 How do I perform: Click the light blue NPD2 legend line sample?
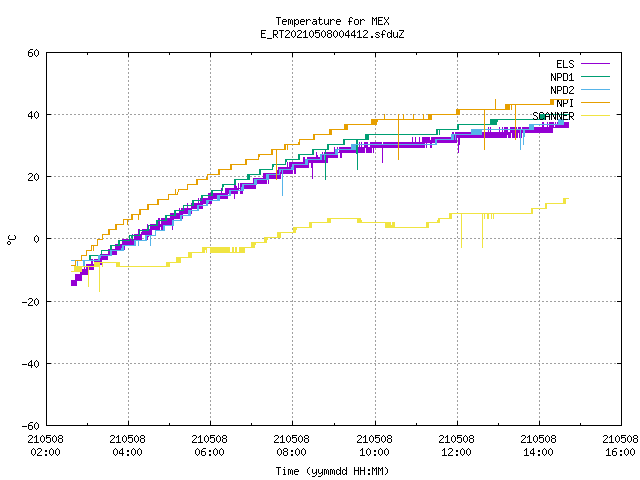pyautogui.click(x=595, y=89)
